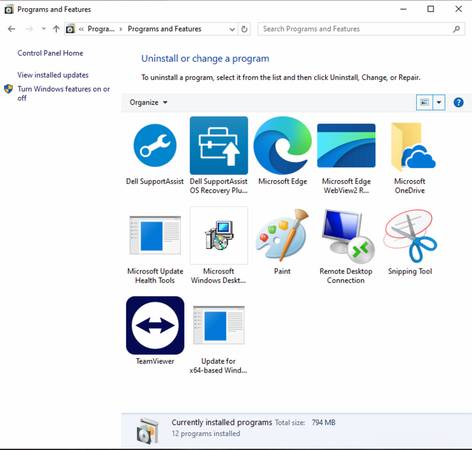Screen dimensions: 472x450
Task: Click the forward navigation arrow
Action: tap(29, 29)
